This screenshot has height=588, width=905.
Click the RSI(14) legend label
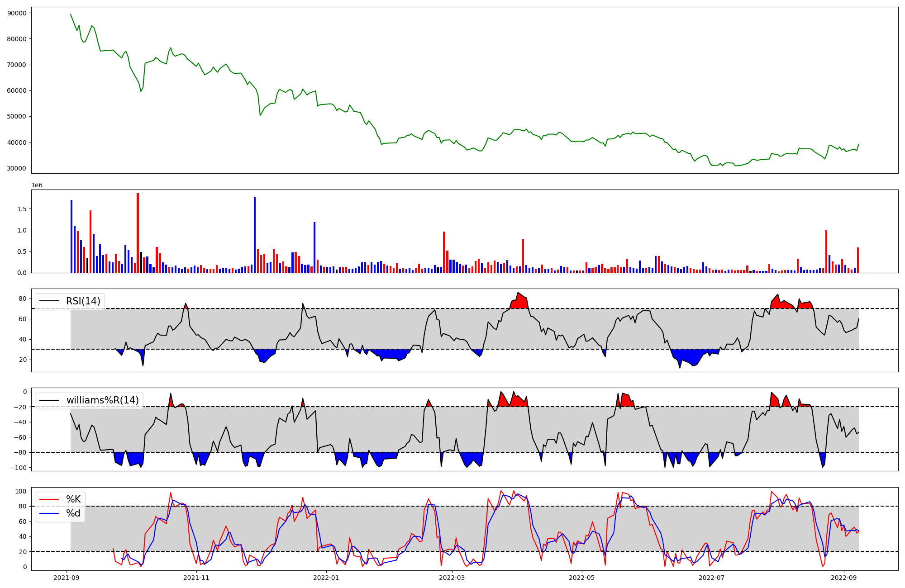(x=83, y=301)
